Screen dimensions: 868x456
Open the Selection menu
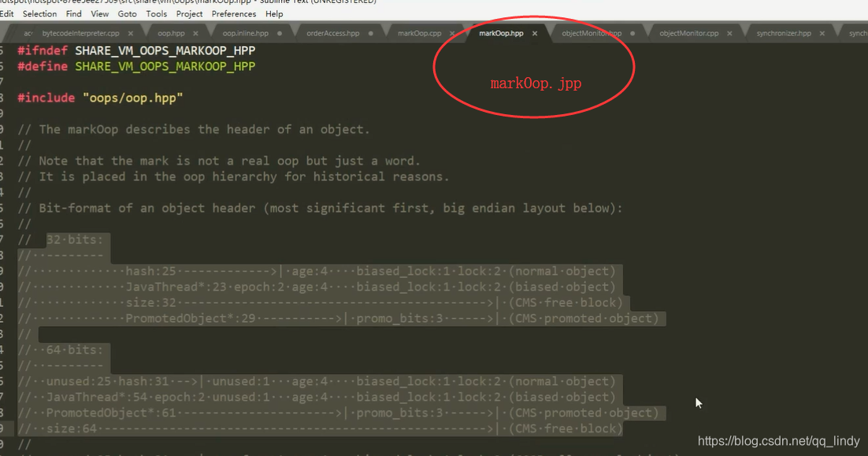coord(39,14)
